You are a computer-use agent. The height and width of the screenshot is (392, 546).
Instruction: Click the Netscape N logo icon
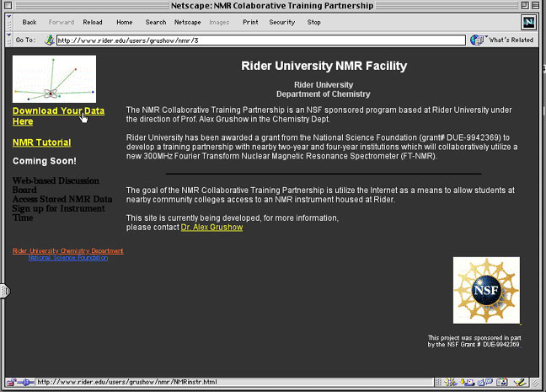[x=528, y=22]
